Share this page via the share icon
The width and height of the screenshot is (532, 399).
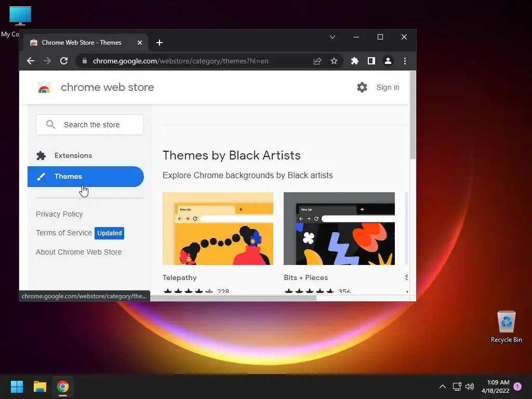point(317,61)
